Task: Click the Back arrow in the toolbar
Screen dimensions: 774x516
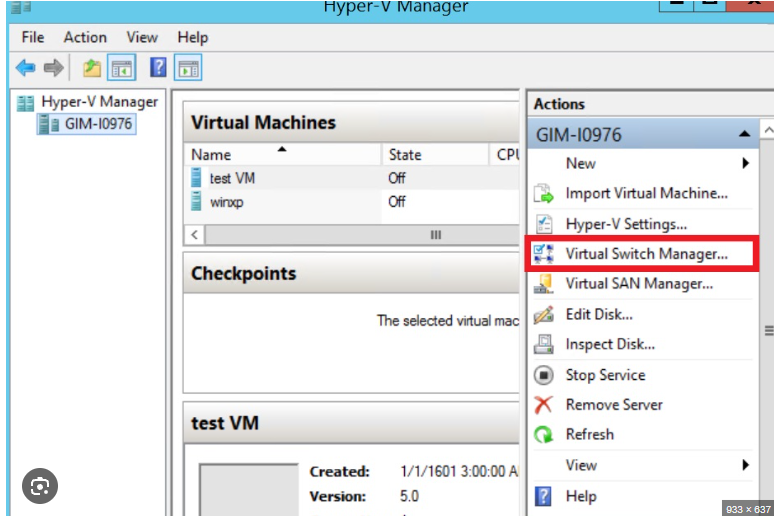Action: (x=26, y=68)
